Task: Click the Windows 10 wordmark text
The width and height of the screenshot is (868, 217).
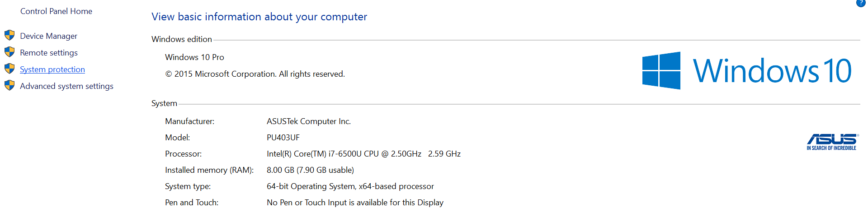Action: tap(772, 71)
